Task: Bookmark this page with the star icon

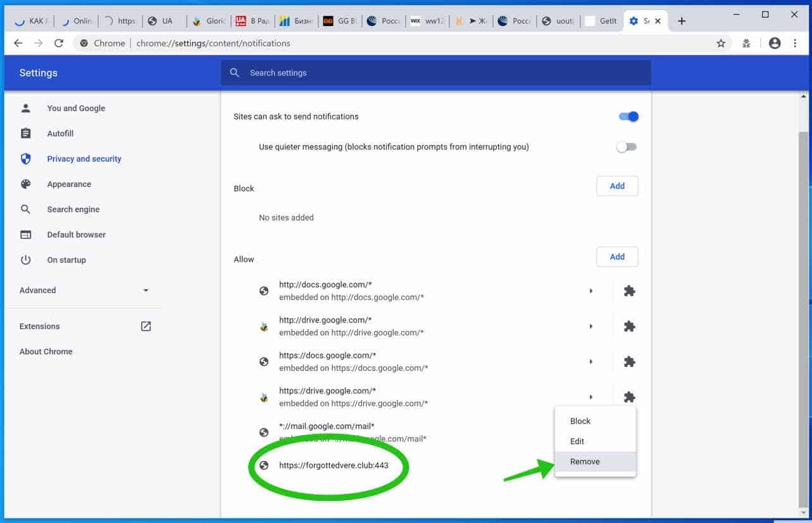Action: pyautogui.click(x=721, y=43)
